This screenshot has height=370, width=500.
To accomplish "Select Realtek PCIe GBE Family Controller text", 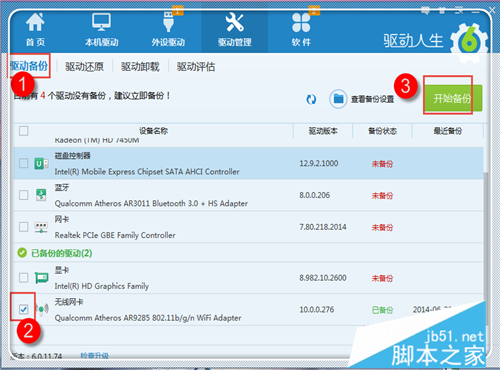I will 115,235.
